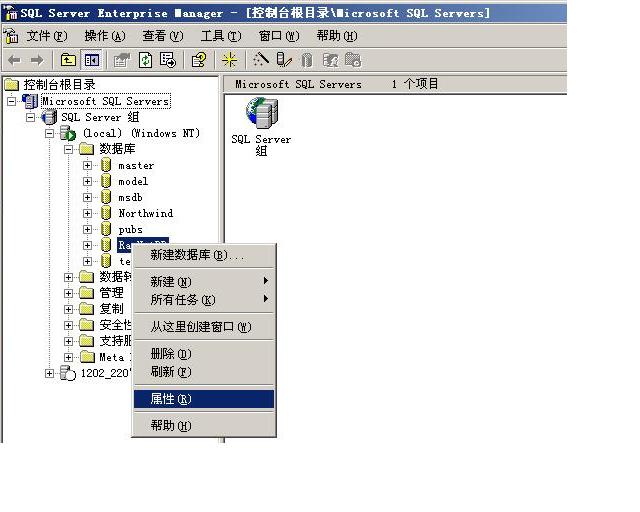
Task: Toggle the Show/Hide console tree icon
Action: point(91,60)
